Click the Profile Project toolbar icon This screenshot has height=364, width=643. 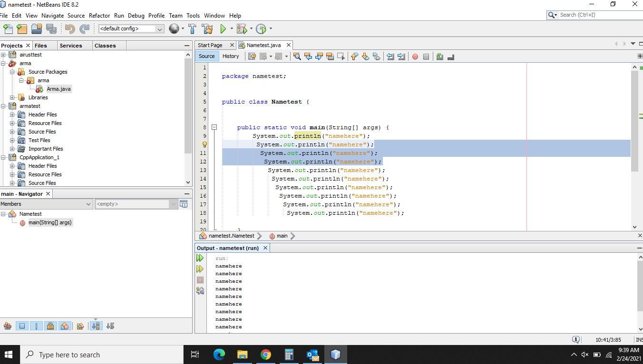pos(261,29)
